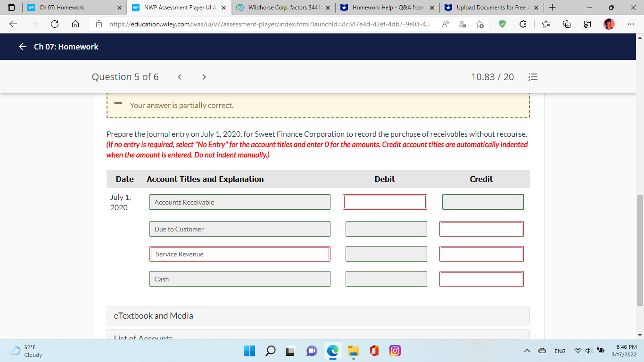The width and height of the screenshot is (644, 362).
Task: Click the Windows Start button
Action: click(x=249, y=351)
